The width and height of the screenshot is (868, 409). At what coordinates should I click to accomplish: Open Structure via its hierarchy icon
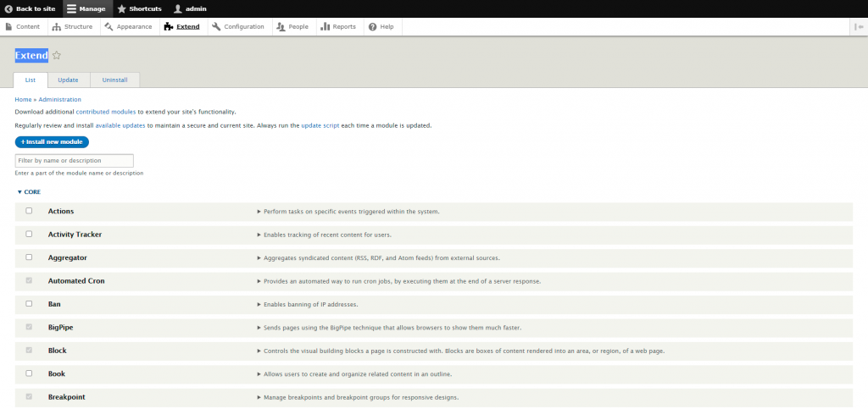(57, 27)
